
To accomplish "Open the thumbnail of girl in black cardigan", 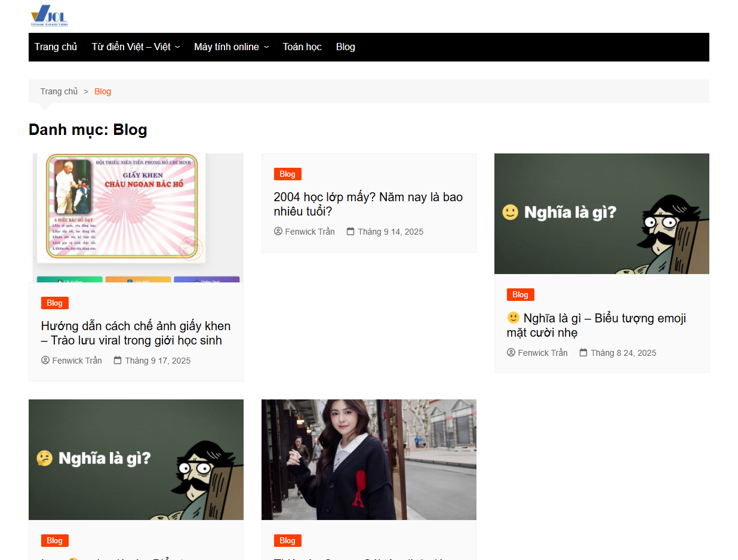I will pos(369,459).
